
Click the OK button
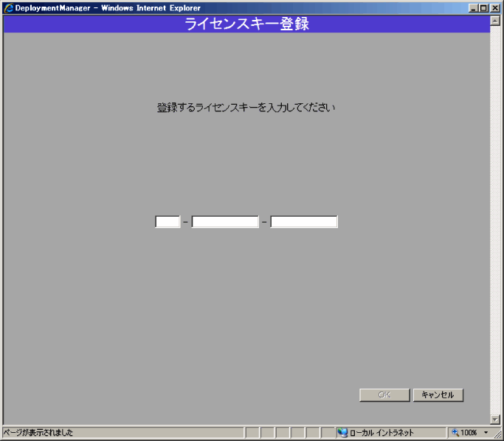(x=384, y=395)
